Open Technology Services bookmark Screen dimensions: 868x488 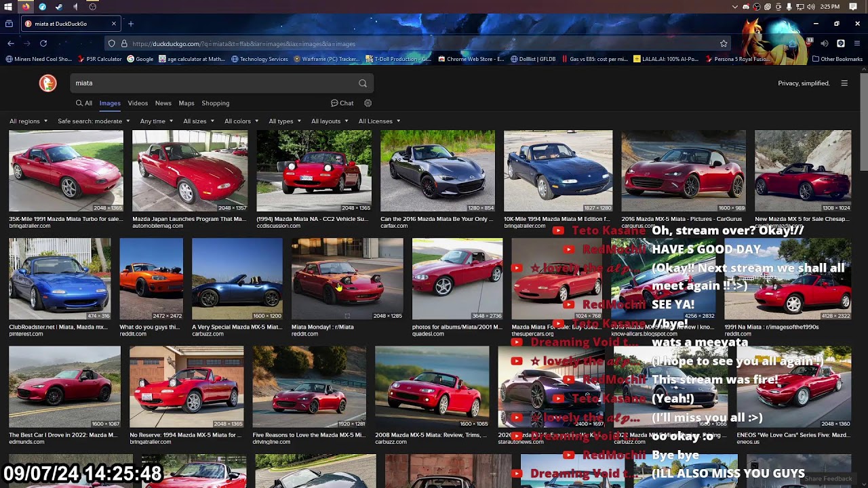[260, 59]
